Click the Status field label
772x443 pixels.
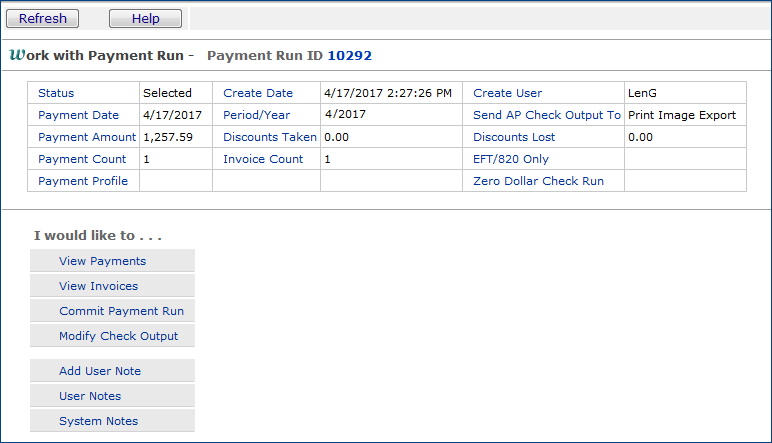[56, 93]
